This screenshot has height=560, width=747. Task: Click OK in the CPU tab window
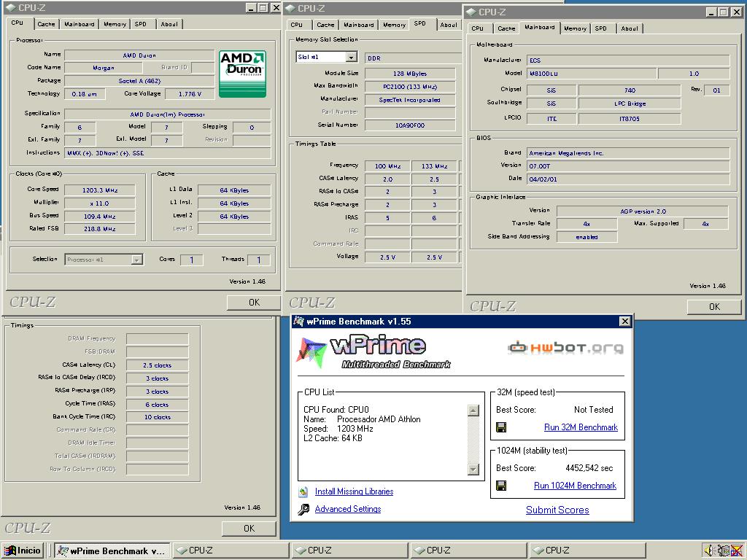click(254, 303)
